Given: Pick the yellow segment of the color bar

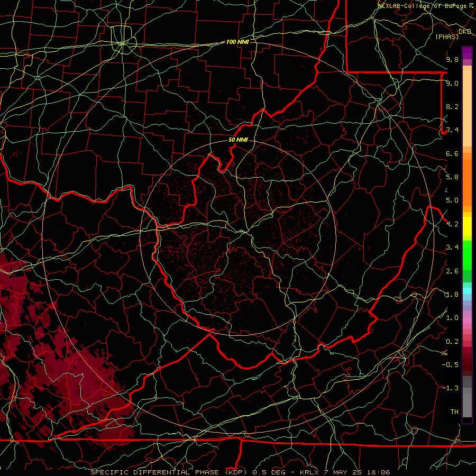Looking at the screenshot, I should [467, 226].
